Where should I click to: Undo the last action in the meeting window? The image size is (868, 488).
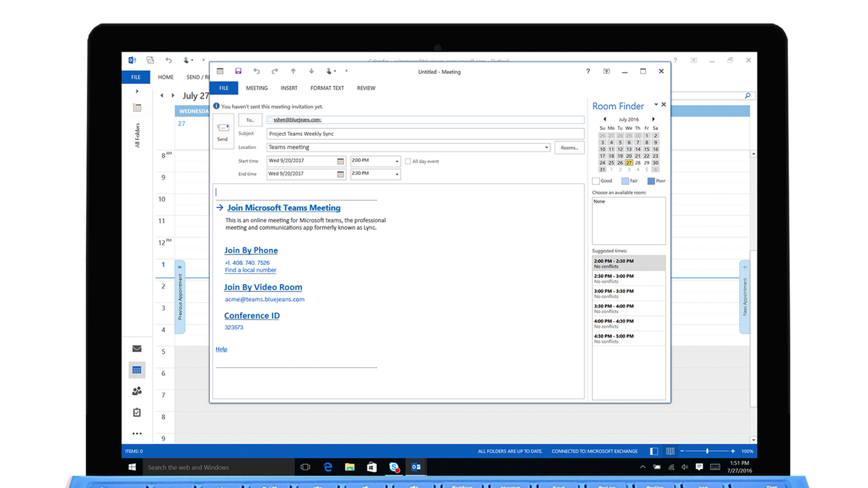(256, 71)
